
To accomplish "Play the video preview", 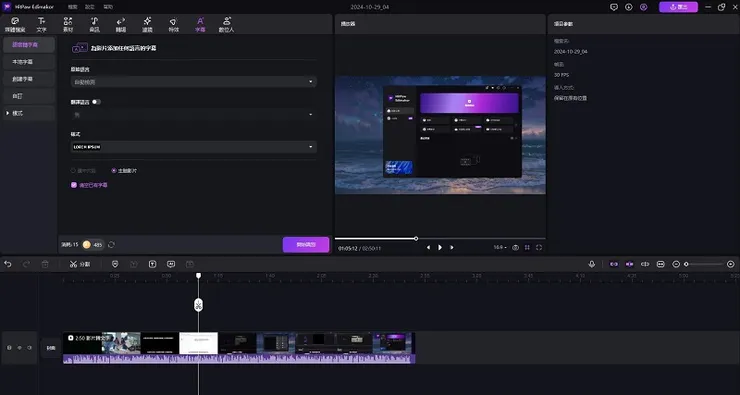I will tap(440, 247).
